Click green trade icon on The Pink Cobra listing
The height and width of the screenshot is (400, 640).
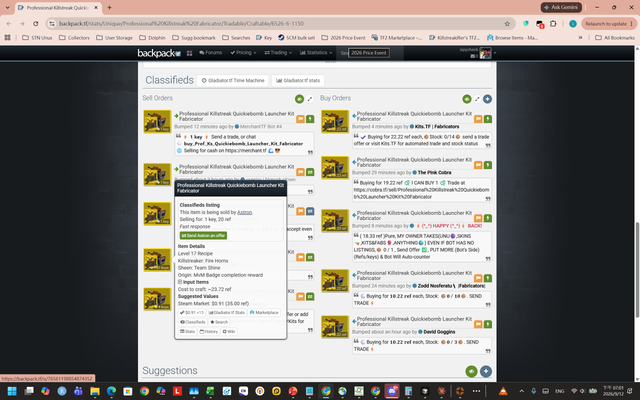488,165
